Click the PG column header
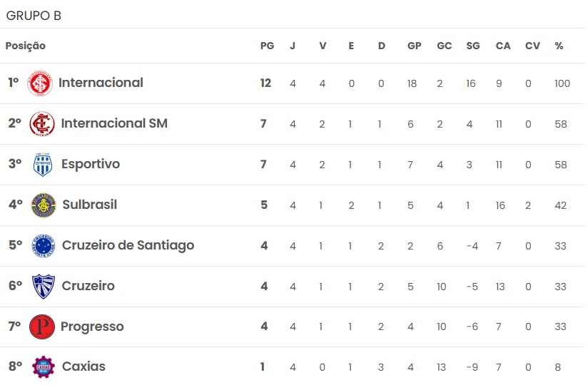Viewport: 588px width, 385px height. pyautogui.click(x=267, y=46)
